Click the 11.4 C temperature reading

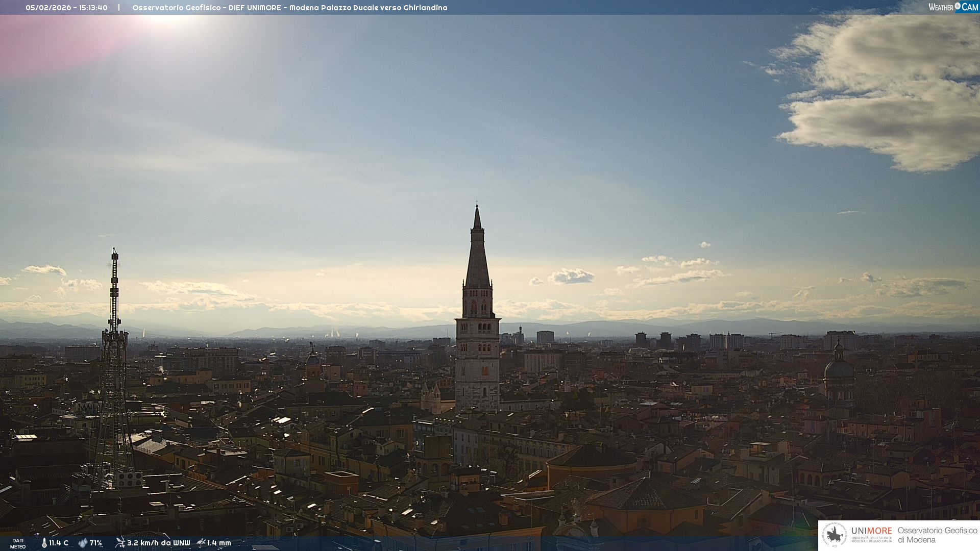pyautogui.click(x=59, y=543)
